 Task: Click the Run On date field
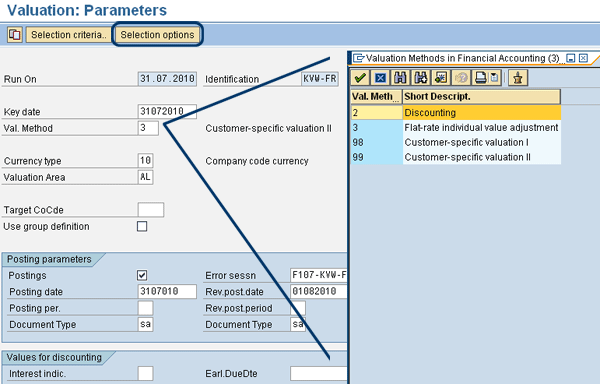(x=167, y=79)
